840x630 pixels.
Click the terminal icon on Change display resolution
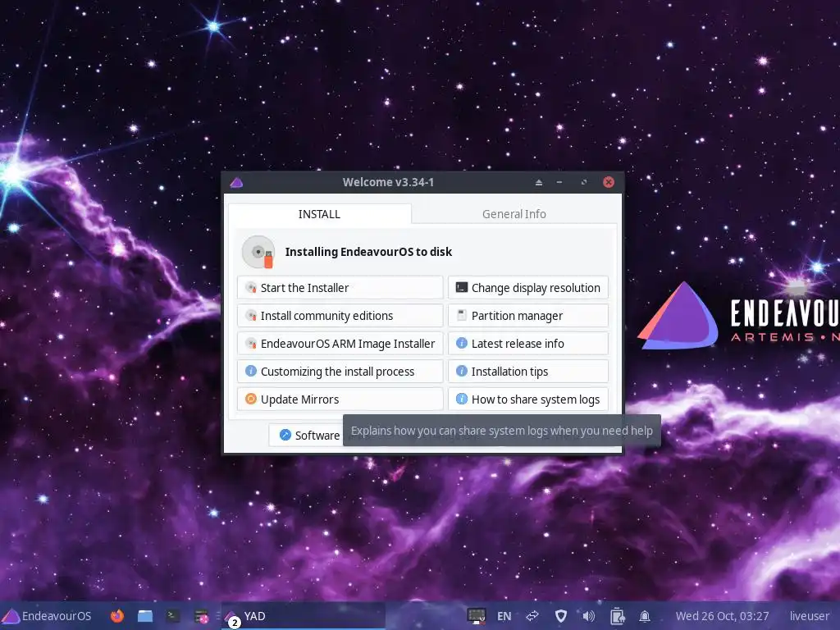461,287
